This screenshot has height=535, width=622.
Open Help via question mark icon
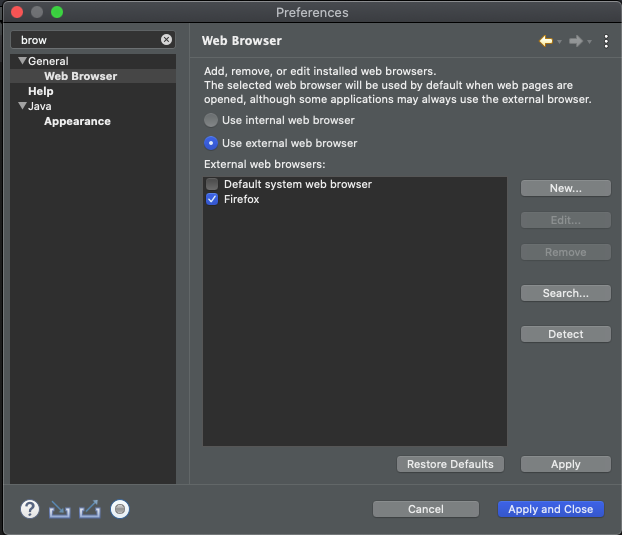tap(30, 509)
